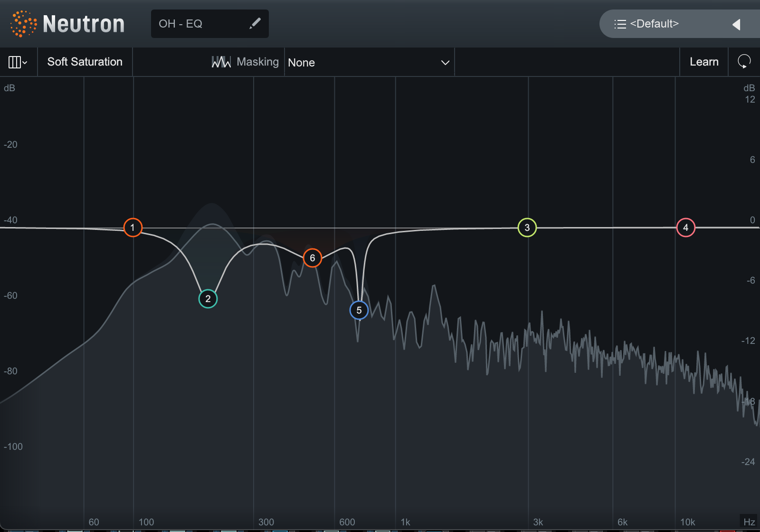Click the Neutron logo icon
This screenshot has width=760, height=532.
23,24
